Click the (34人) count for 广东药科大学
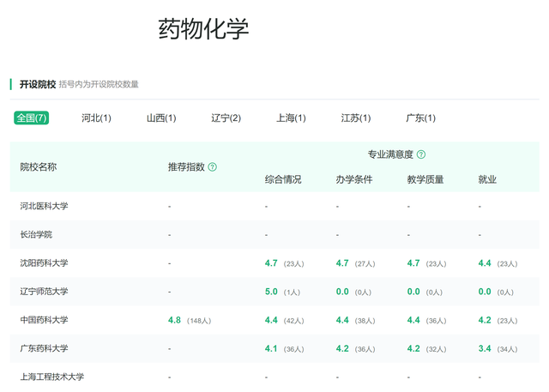549x392 pixels. point(507,349)
